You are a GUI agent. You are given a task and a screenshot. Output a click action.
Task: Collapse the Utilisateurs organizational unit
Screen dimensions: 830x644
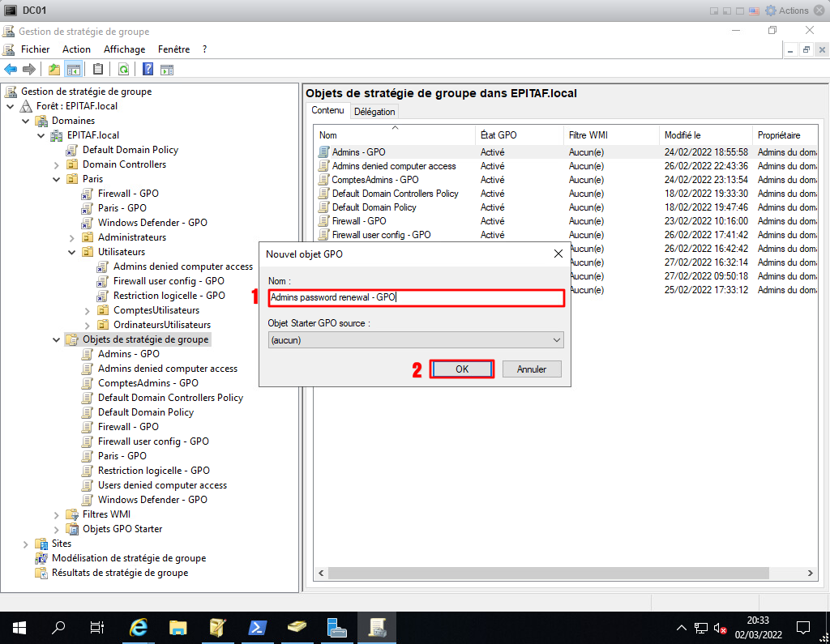72,253
